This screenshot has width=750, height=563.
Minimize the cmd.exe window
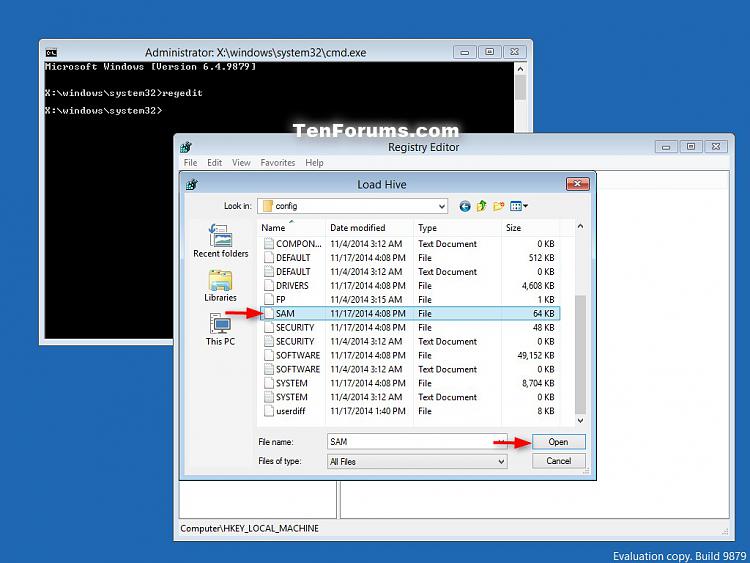pos(464,52)
